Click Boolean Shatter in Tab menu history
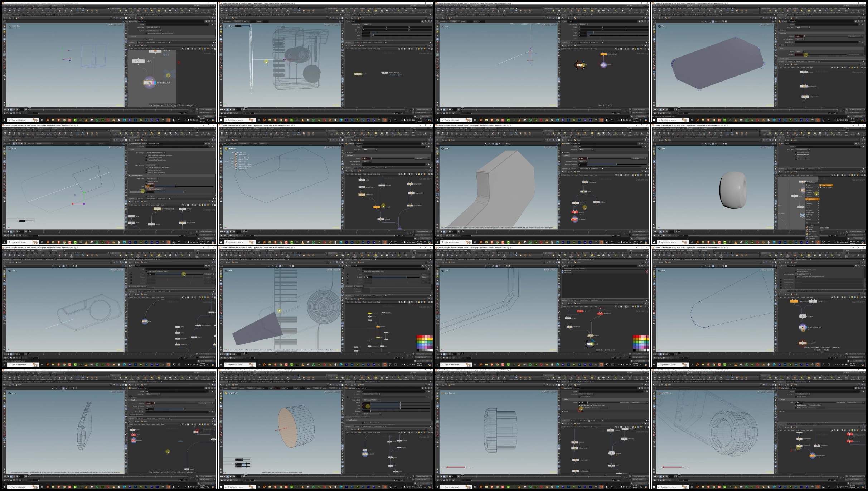Viewport: 868px width, 491px height. pos(813,236)
